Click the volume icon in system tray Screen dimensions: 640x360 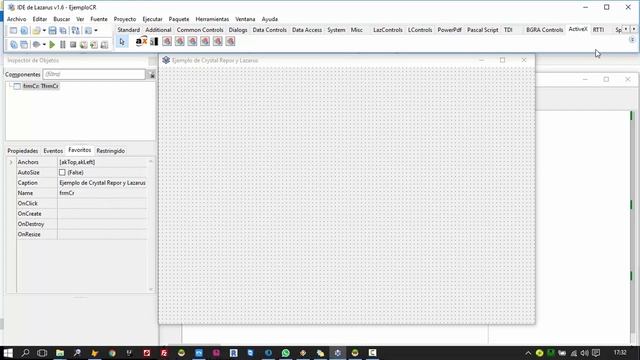tap(584, 353)
